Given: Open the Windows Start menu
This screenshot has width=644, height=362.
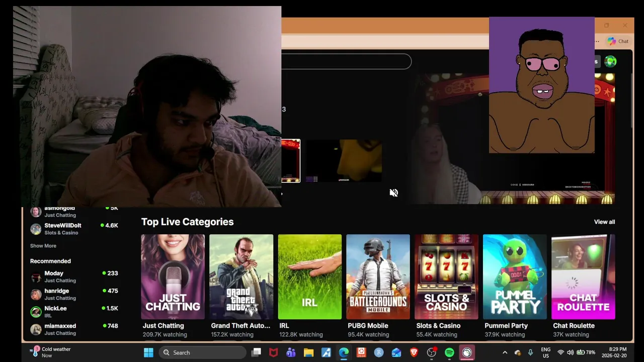Looking at the screenshot, I should coord(148,352).
